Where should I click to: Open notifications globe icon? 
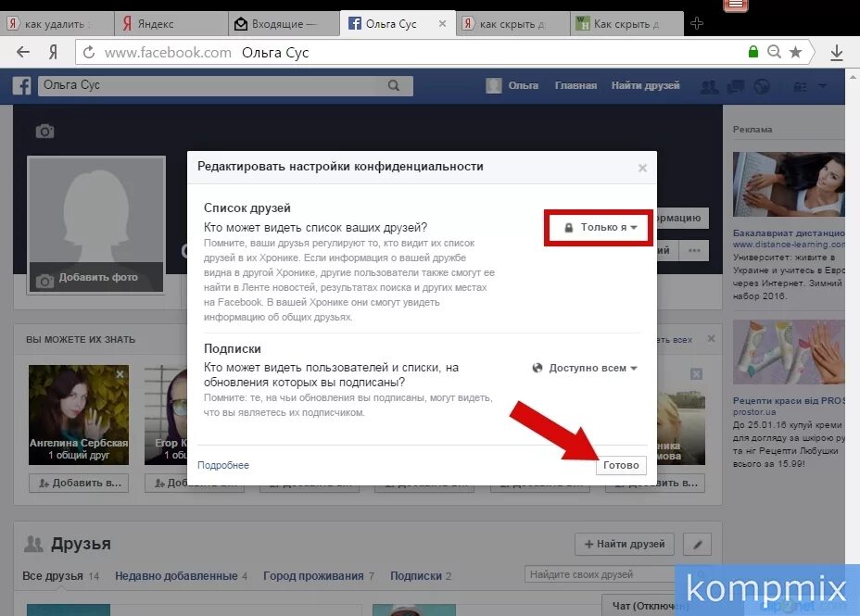[761, 86]
